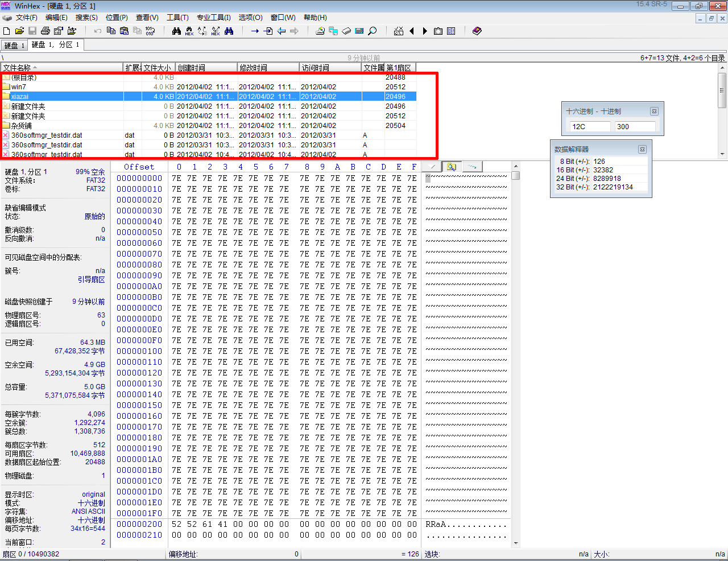This screenshot has width=728, height=561.
Task: Click the Copy block icon
Action: (x=111, y=31)
